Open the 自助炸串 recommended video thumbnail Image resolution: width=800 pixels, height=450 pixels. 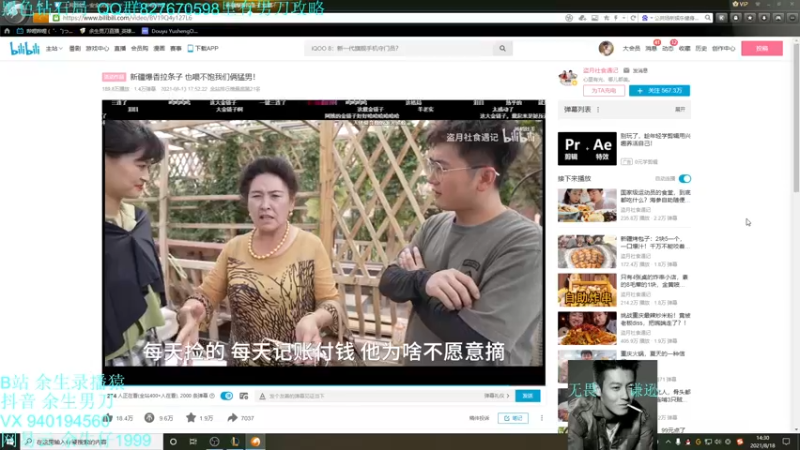587,290
